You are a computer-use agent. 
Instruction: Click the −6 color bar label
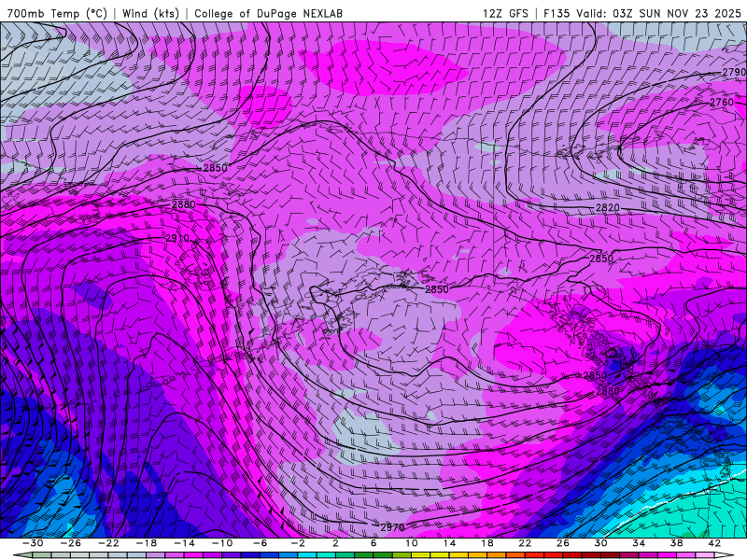[260, 543]
